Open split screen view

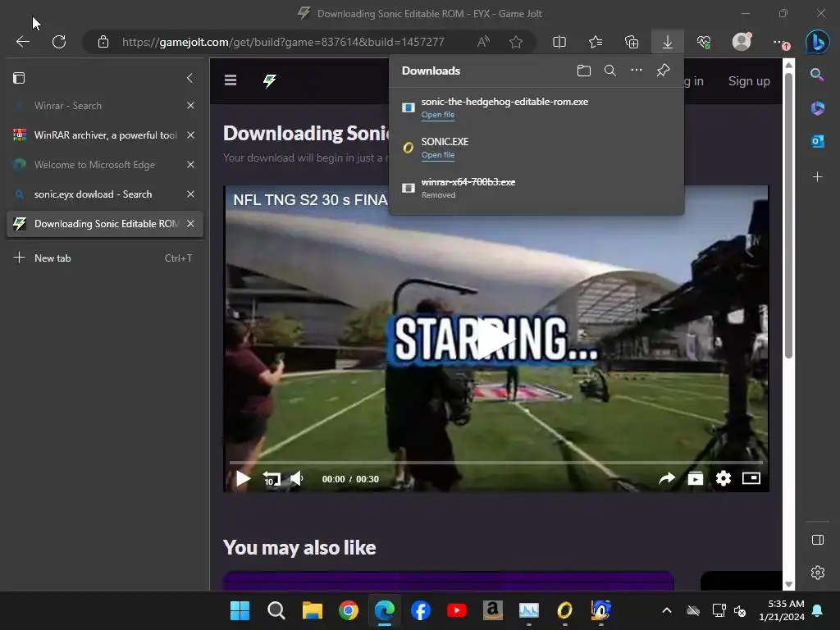pyautogui.click(x=559, y=42)
